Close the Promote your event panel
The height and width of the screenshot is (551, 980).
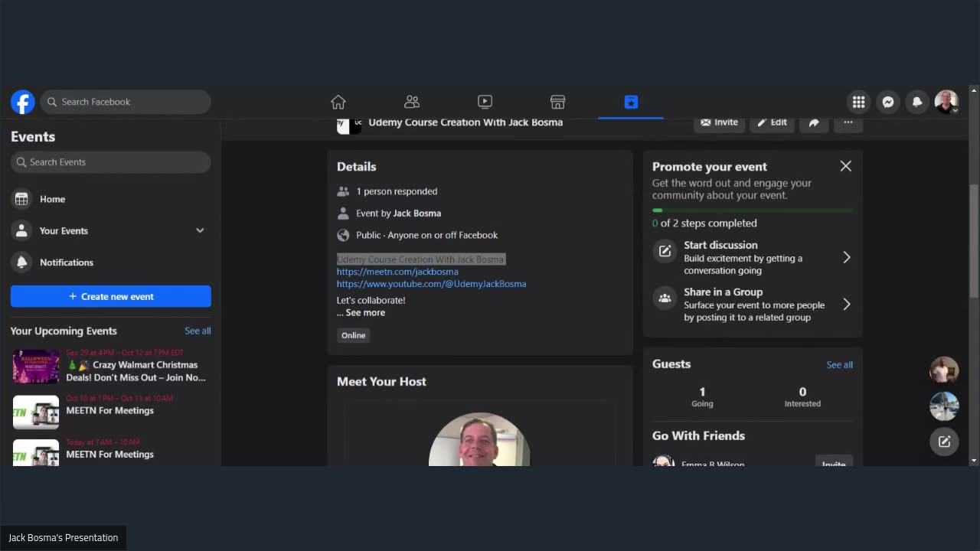pos(845,166)
